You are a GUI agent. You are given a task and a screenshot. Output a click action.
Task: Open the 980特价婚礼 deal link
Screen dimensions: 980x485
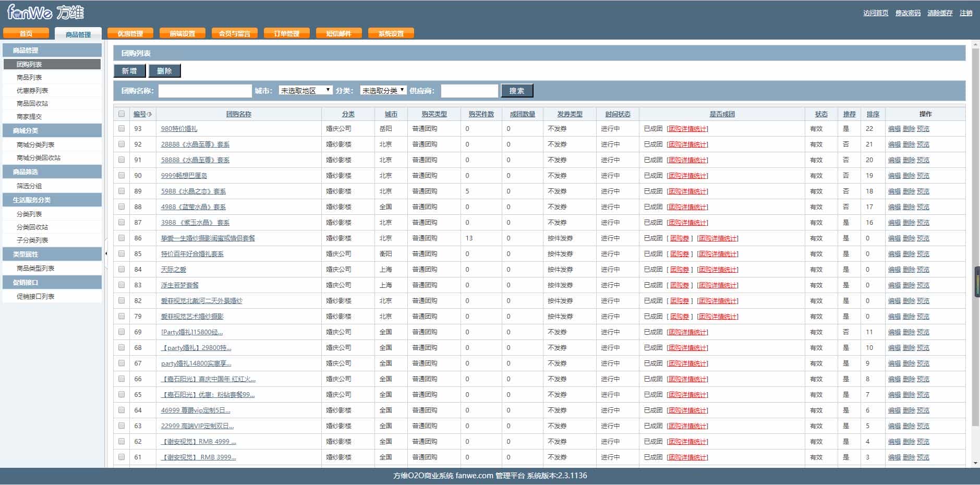(x=179, y=128)
